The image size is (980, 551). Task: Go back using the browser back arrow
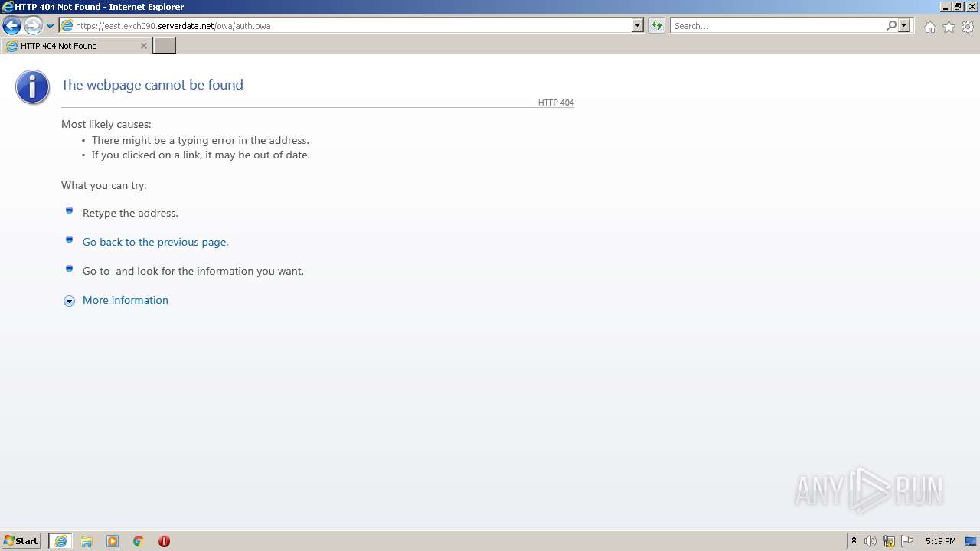(11, 26)
